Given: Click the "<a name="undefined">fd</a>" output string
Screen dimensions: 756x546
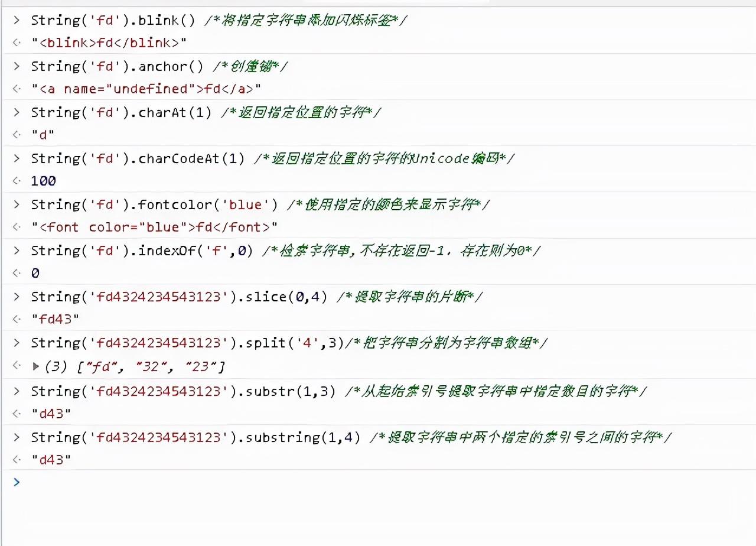Looking at the screenshot, I should tap(146, 89).
